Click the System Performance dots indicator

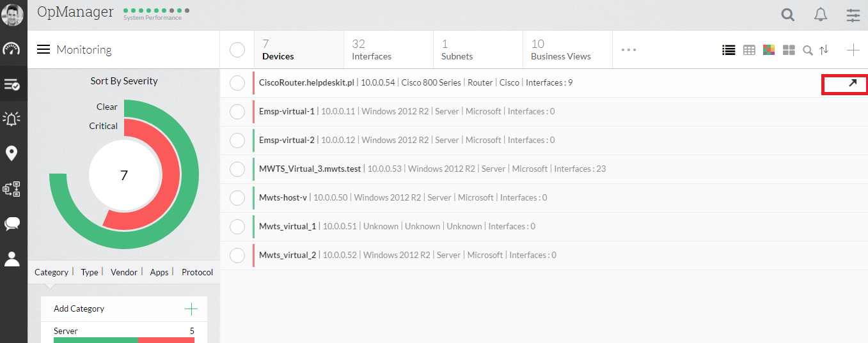[156, 11]
